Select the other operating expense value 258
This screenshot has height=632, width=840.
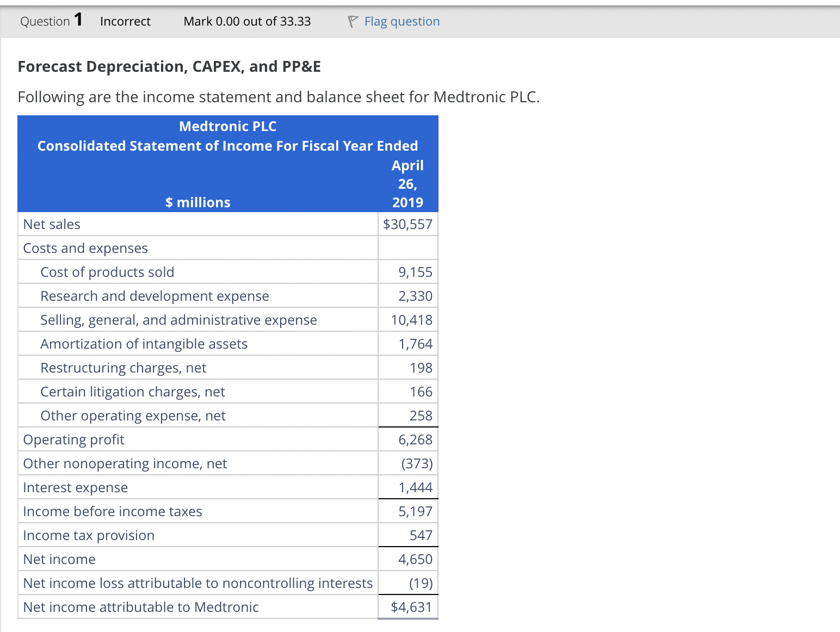coord(421,416)
